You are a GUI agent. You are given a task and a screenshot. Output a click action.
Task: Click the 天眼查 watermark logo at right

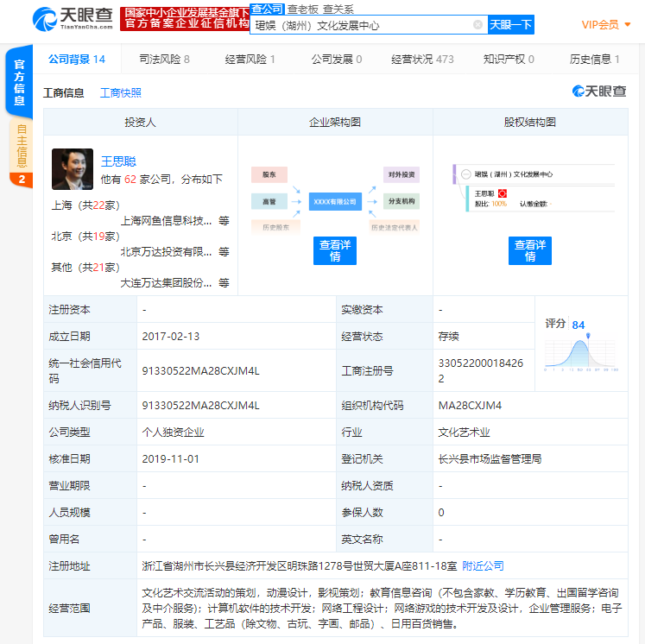[x=599, y=92]
